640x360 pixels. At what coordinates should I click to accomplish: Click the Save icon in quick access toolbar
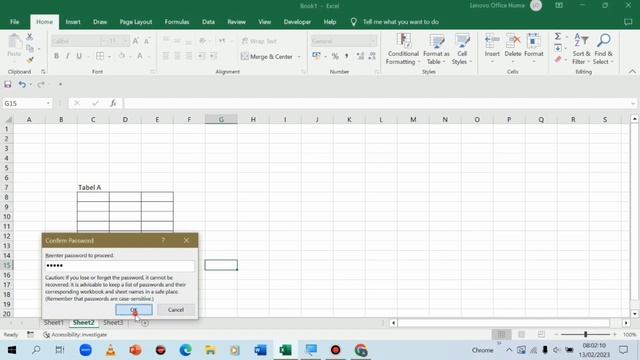click(x=8, y=84)
